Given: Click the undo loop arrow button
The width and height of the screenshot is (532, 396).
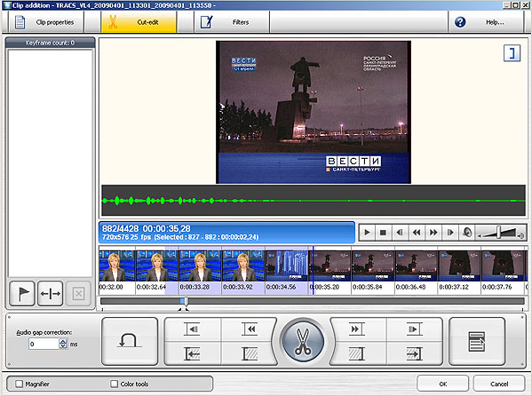Looking at the screenshot, I should click(130, 341).
